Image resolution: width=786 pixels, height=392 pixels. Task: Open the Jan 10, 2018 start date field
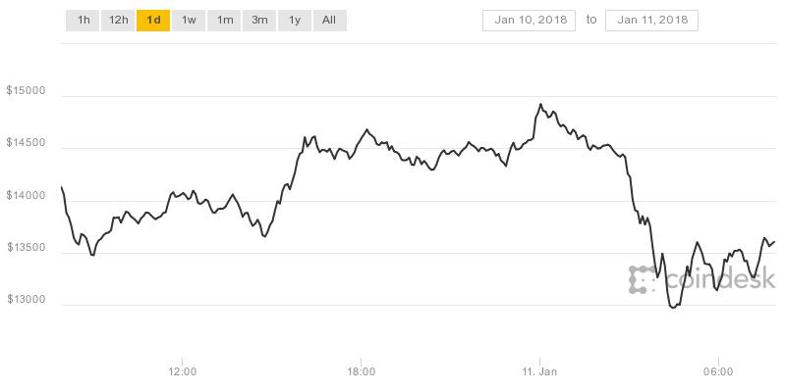[x=529, y=21]
